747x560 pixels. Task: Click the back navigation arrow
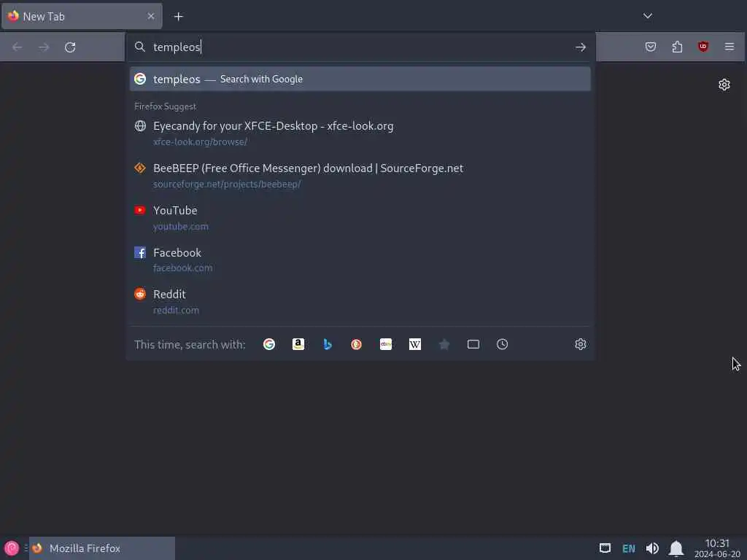click(18, 47)
